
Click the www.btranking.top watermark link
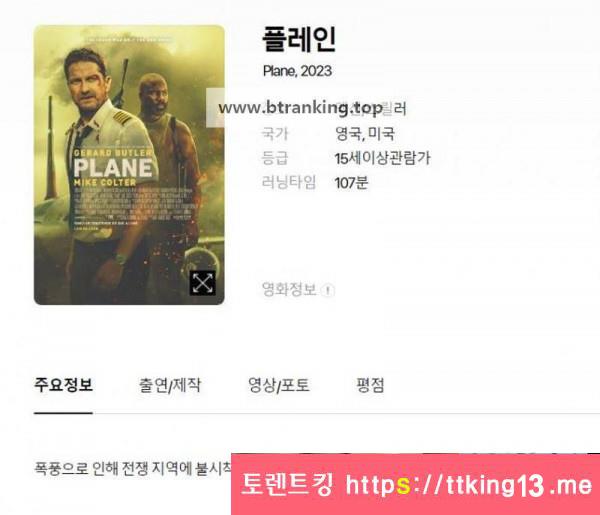point(300,108)
